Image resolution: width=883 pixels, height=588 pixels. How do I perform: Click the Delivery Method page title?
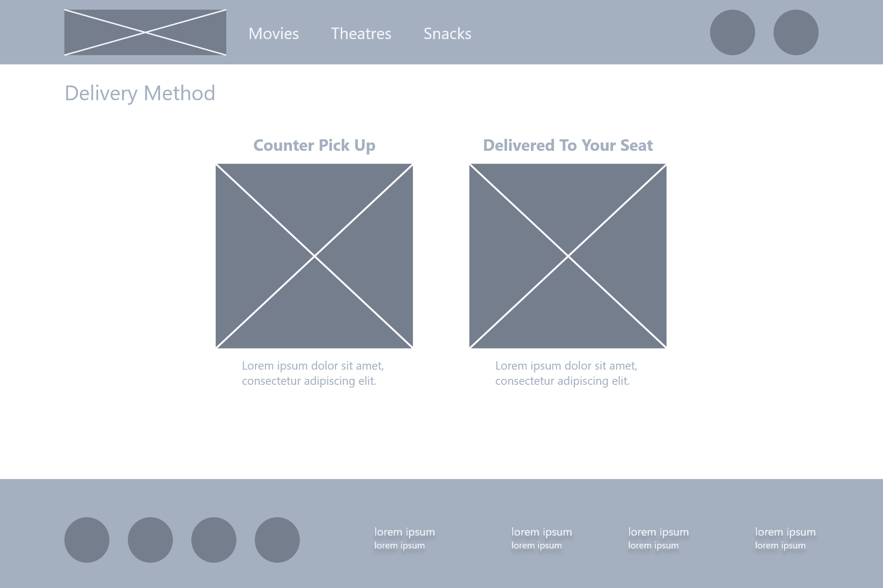point(140,93)
